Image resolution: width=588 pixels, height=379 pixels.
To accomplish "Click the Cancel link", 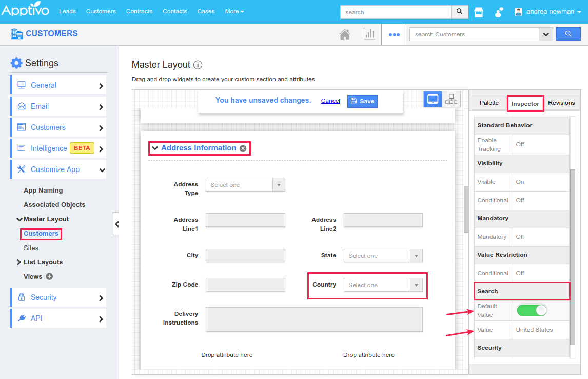I will pos(330,101).
